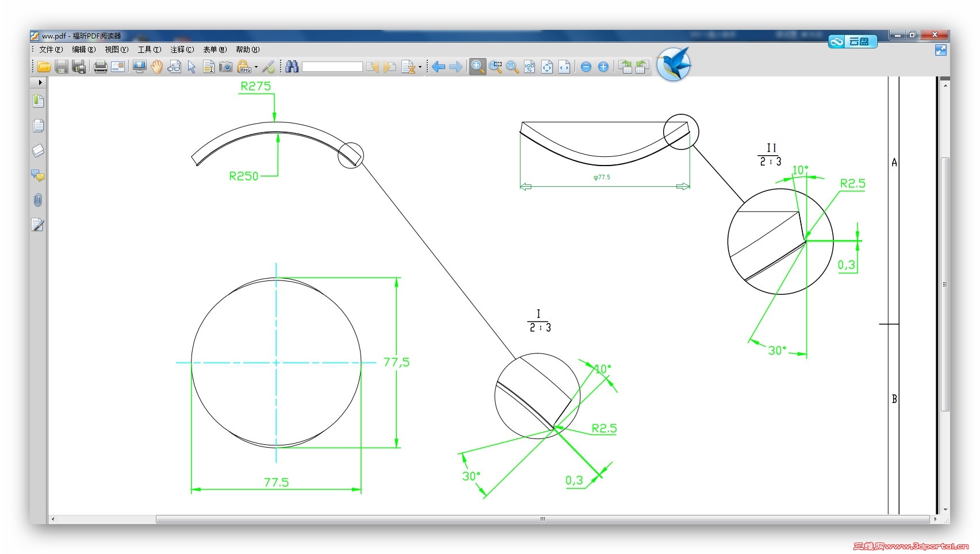980x554 pixels.
Task: Open the Pages thumbnails panel
Action: [x=38, y=126]
